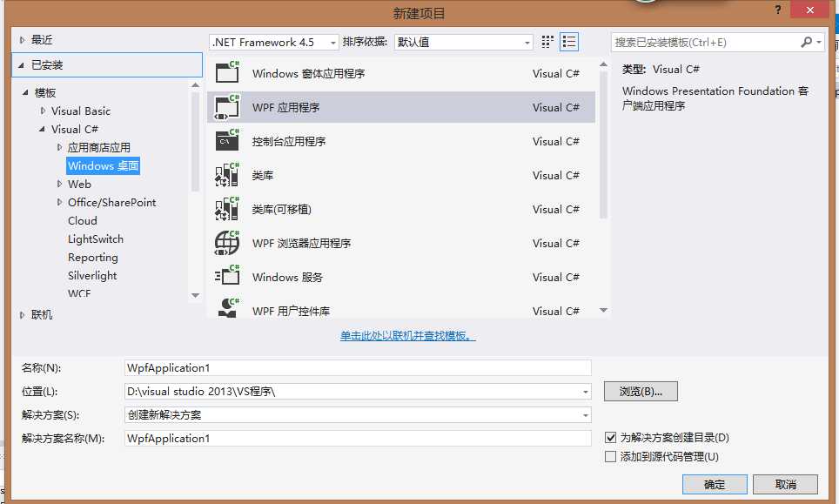Select the WPF 用户控件库 template name
This screenshot has width=839, height=504.
[x=291, y=311]
